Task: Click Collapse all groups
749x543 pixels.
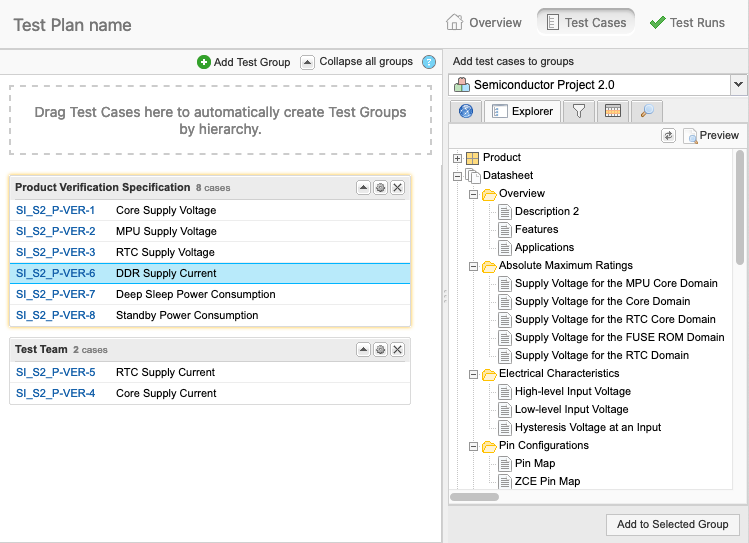Action: [356, 62]
